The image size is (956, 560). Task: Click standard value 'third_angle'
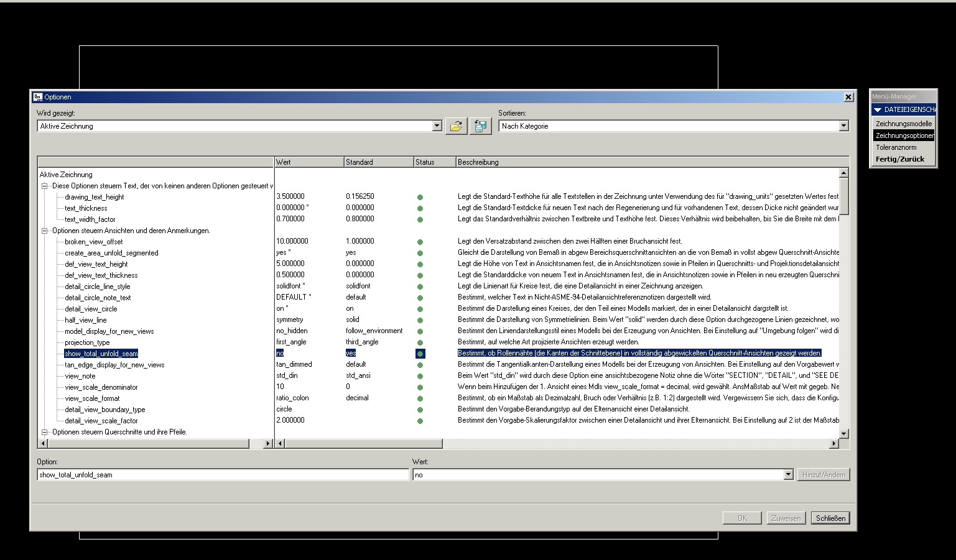pos(362,342)
